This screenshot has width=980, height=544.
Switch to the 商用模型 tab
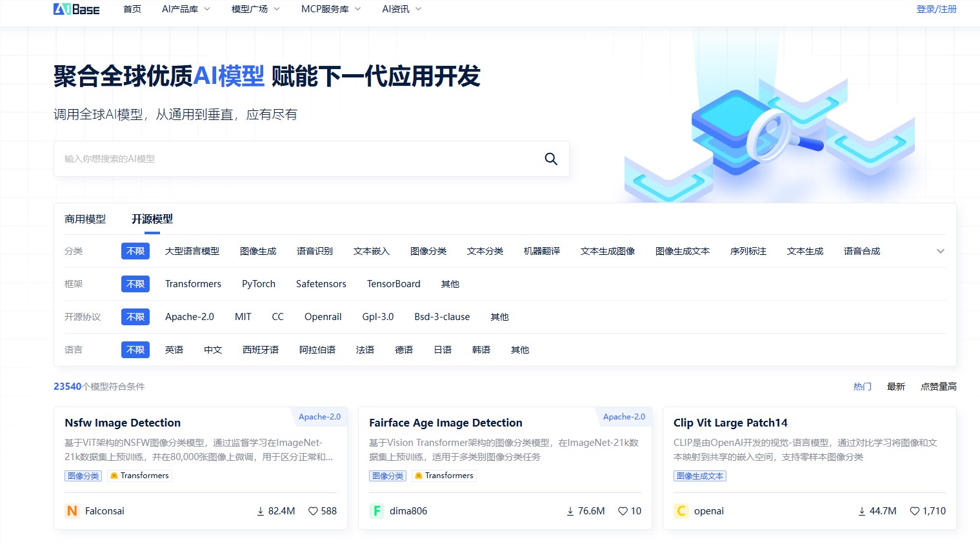coord(85,219)
